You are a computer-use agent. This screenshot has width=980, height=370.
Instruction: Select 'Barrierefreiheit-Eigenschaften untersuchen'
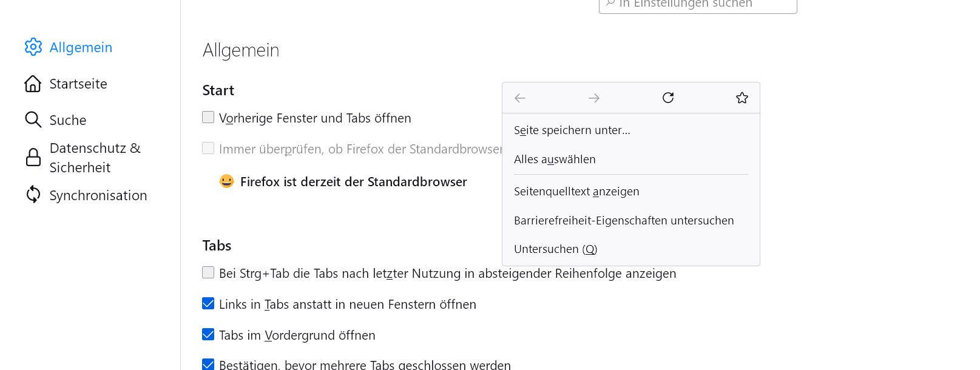pos(624,221)
